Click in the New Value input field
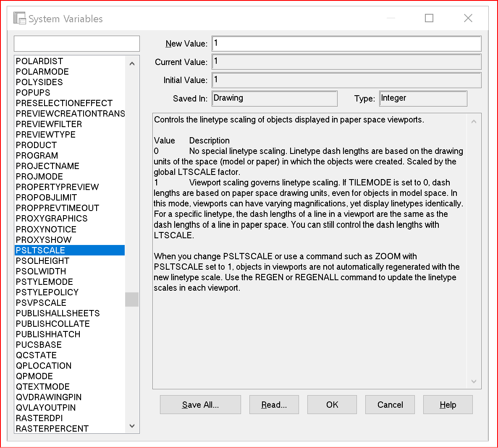498x448 pixels. (346, 44)
